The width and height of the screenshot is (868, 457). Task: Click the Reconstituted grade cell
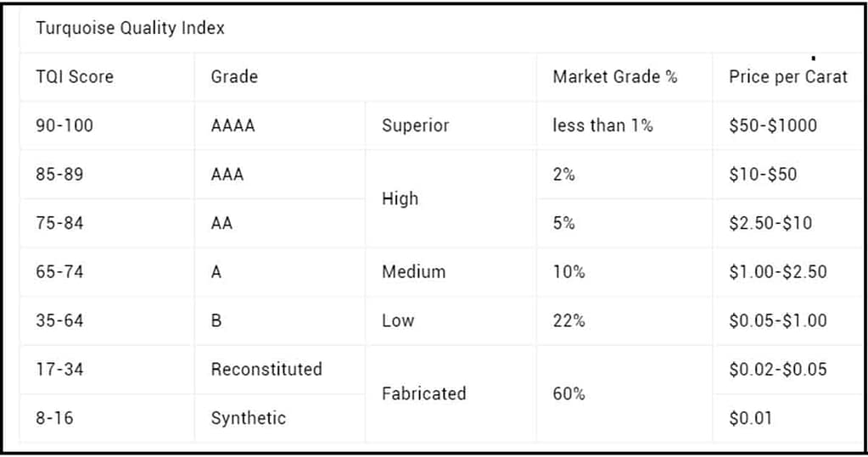(266, 370)
